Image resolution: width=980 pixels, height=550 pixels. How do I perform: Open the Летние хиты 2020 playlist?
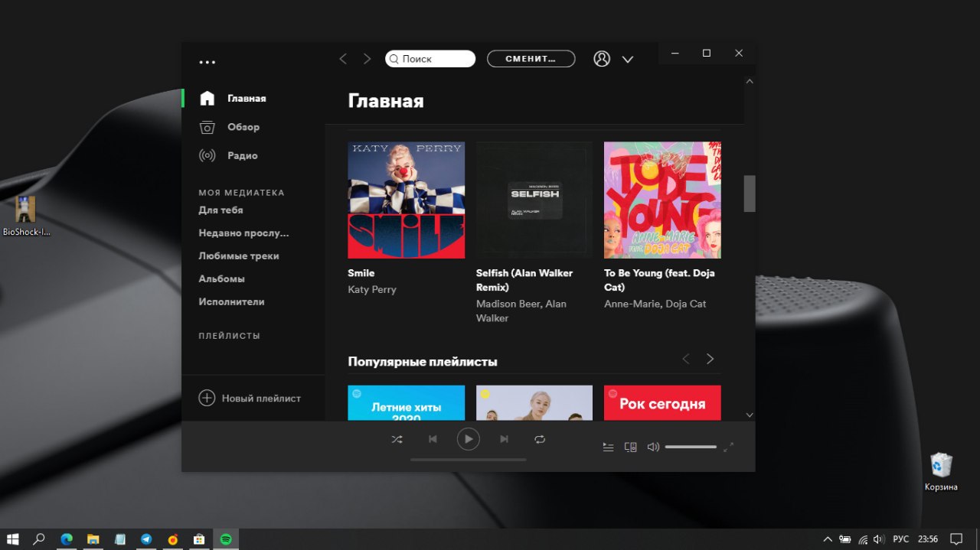pyautogui.click(x=407, y=402)
